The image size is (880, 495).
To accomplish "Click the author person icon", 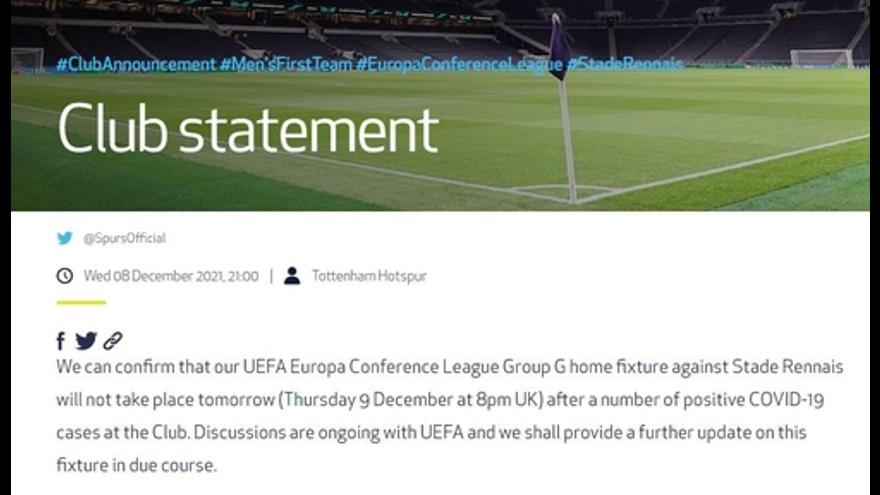I will pyautogui.click(x=292, y=276).
